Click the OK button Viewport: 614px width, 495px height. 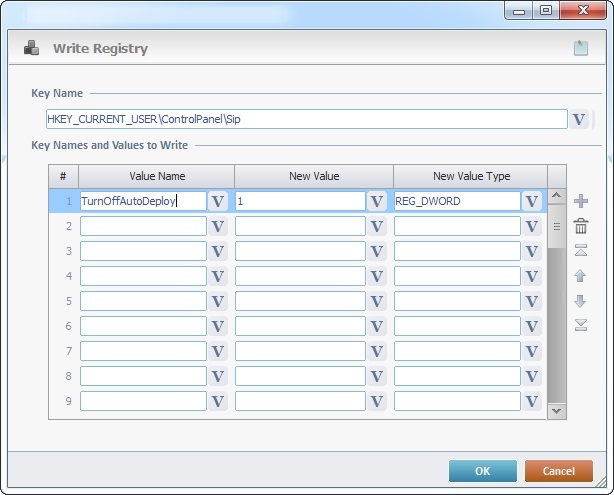tap(482, 471)
